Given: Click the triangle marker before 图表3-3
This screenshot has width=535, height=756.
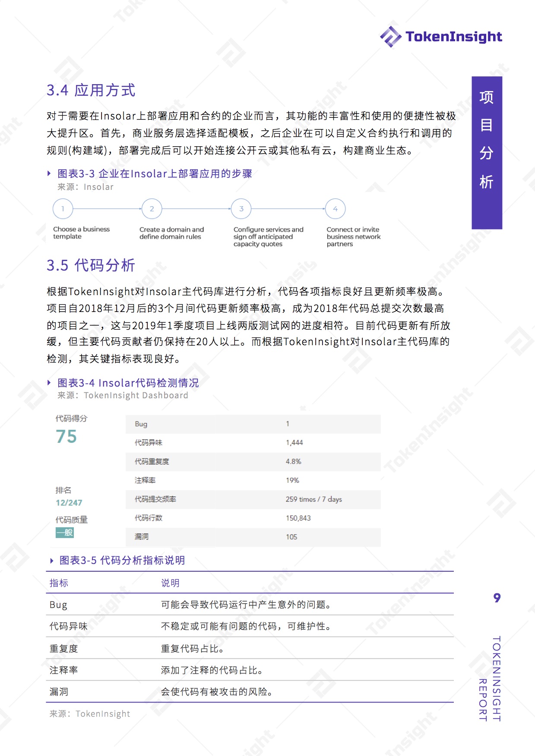Looking at the screenshot, I should click(x=49, y=173).
